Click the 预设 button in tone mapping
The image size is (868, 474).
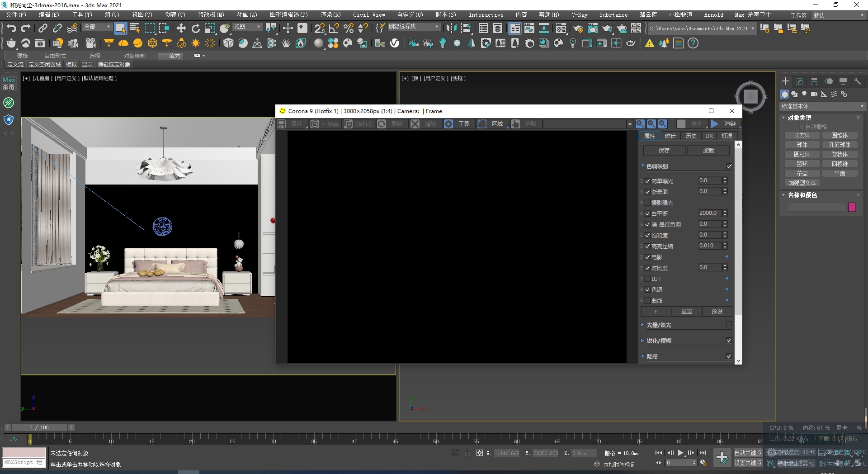(x=717, y=312)
